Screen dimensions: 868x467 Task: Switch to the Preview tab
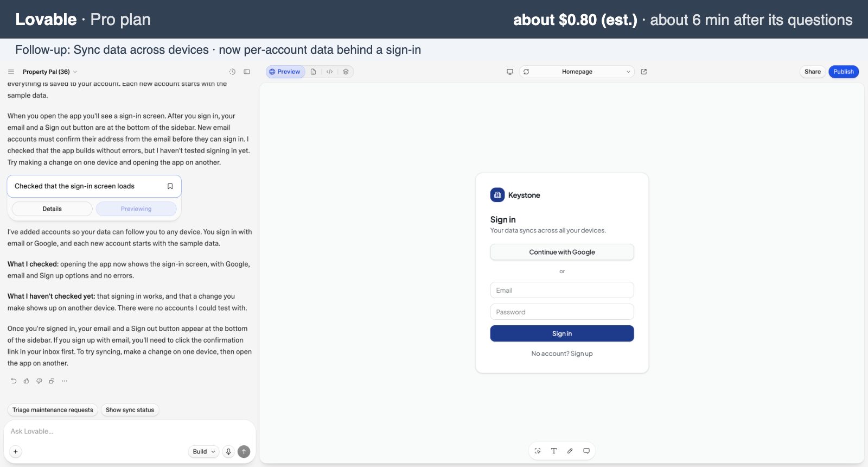(x=285, y=72)
